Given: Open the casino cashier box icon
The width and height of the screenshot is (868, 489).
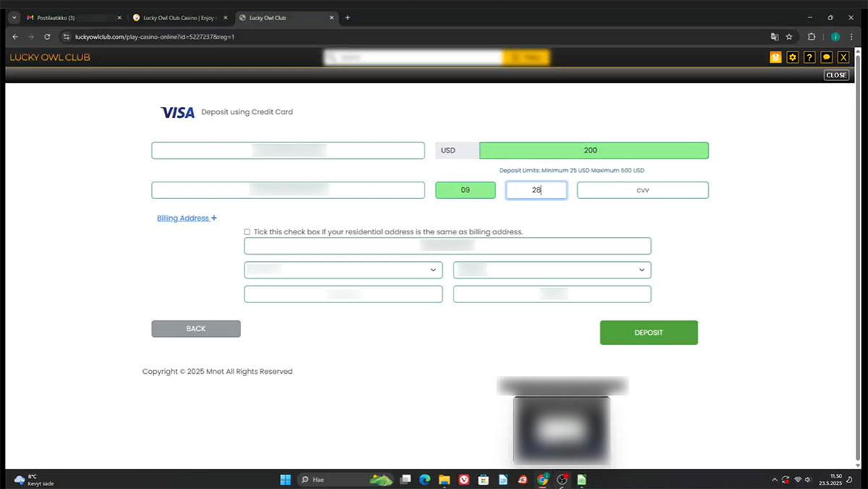Looking at the screenshot, I should pyautogui.click(x=775, y=57).
